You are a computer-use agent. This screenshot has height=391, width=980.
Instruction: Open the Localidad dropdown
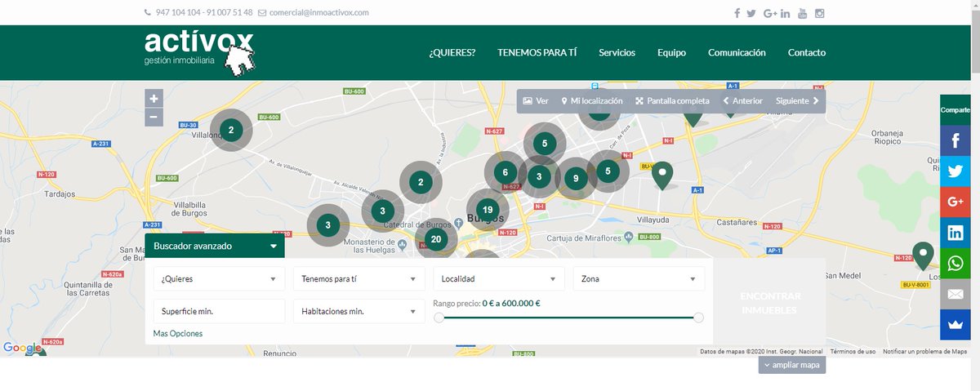point(499,278)
